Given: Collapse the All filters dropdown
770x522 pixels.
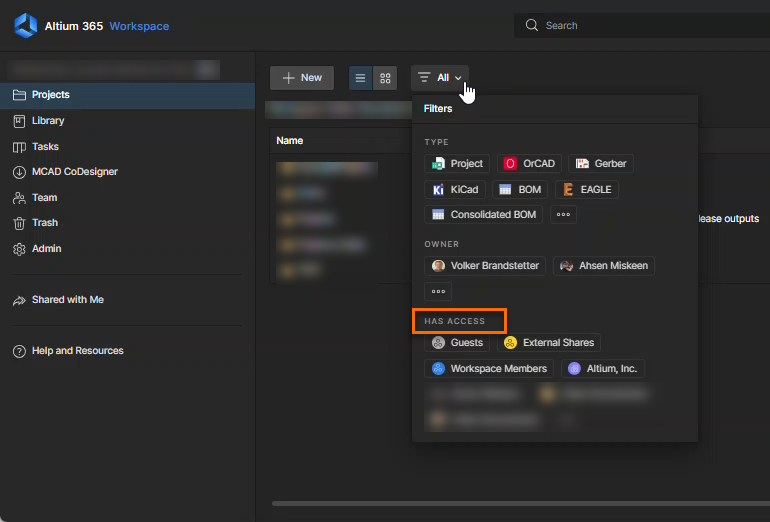Looking at the screenshot, I should point(440,78).
